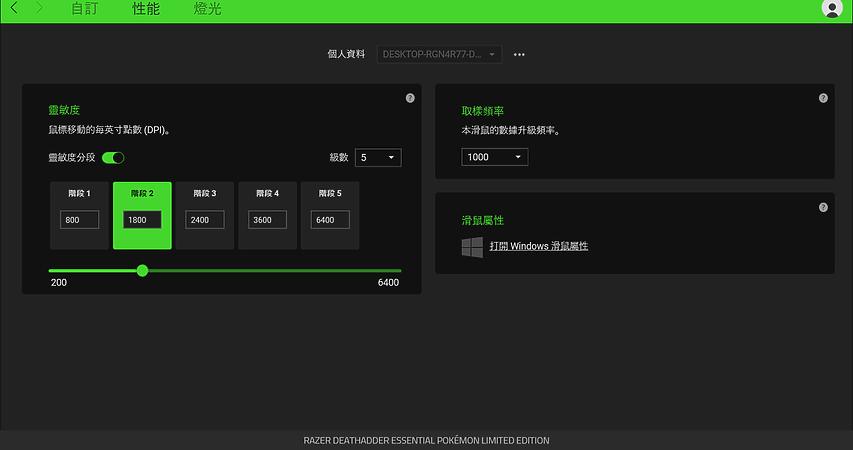Open the DESKTOP-RGN4R77 profile dropdown
The height and width of the screenshot is (450, 853).
tap(439, 54)
